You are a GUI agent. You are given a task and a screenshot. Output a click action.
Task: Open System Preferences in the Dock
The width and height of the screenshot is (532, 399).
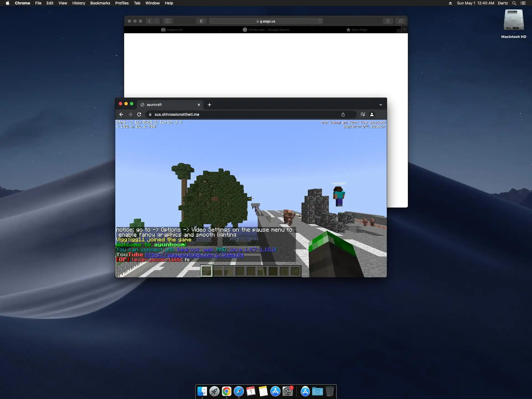tap(288, 391)
